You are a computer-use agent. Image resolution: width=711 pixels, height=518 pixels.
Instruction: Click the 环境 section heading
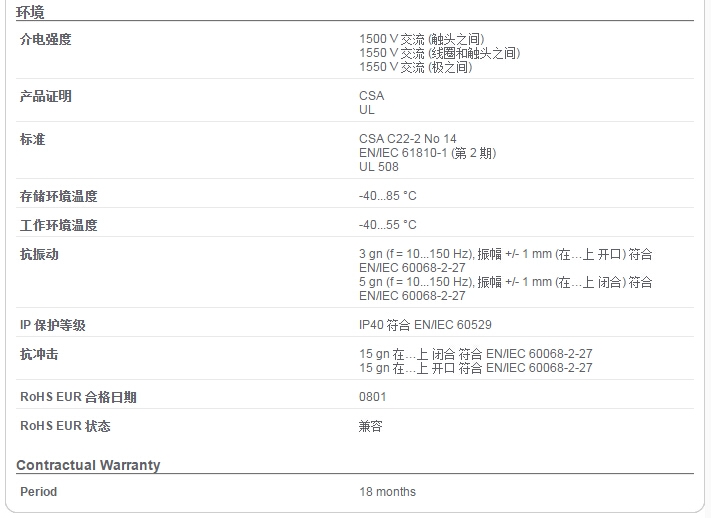point(30,12)
